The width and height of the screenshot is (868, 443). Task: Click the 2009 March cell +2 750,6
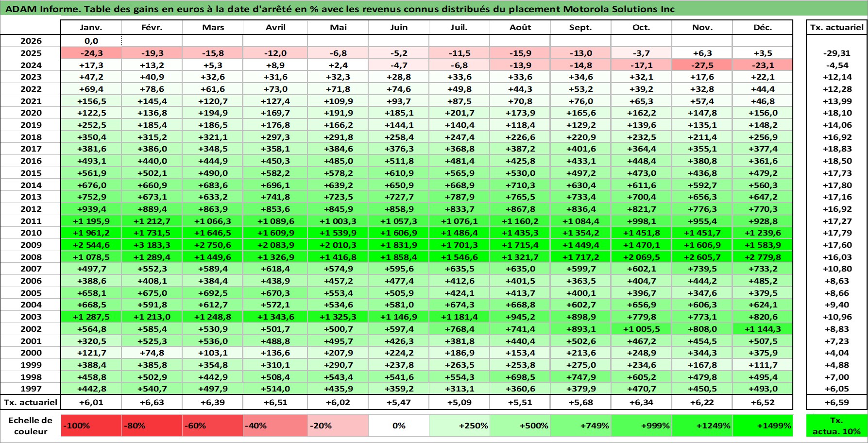[x=213, y=245]
